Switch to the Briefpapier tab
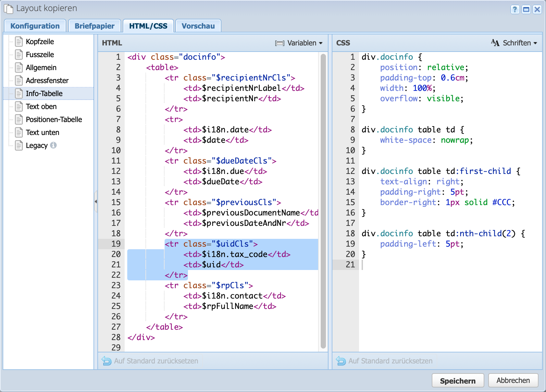 [x=94, y=26]
